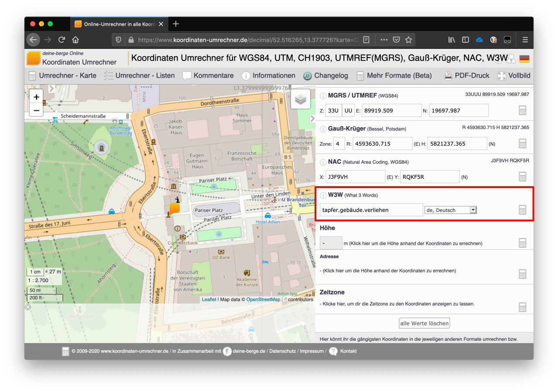This screenshot has width=558, height=392.
Task: Click the Höhe value field
Action: 331,243
